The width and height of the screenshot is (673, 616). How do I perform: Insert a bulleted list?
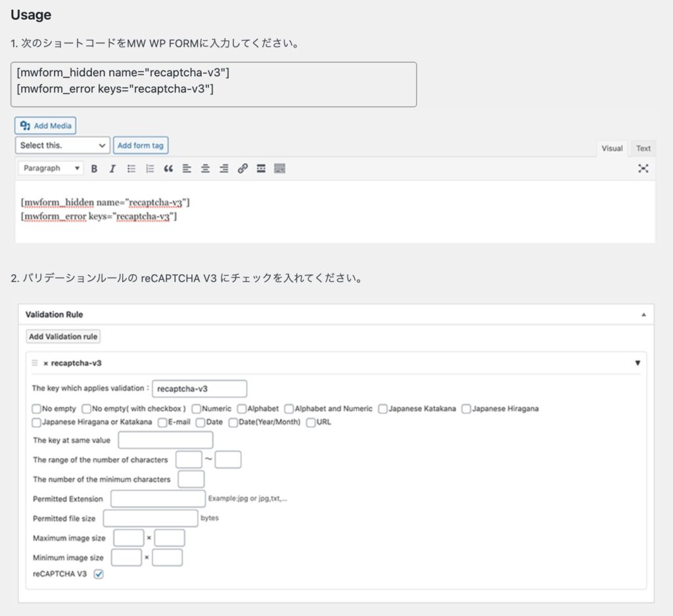(131, 169)
